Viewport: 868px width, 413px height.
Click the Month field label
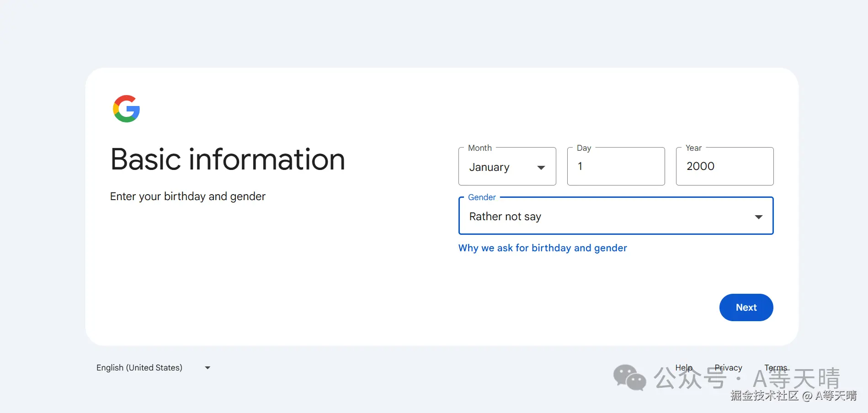479,148
